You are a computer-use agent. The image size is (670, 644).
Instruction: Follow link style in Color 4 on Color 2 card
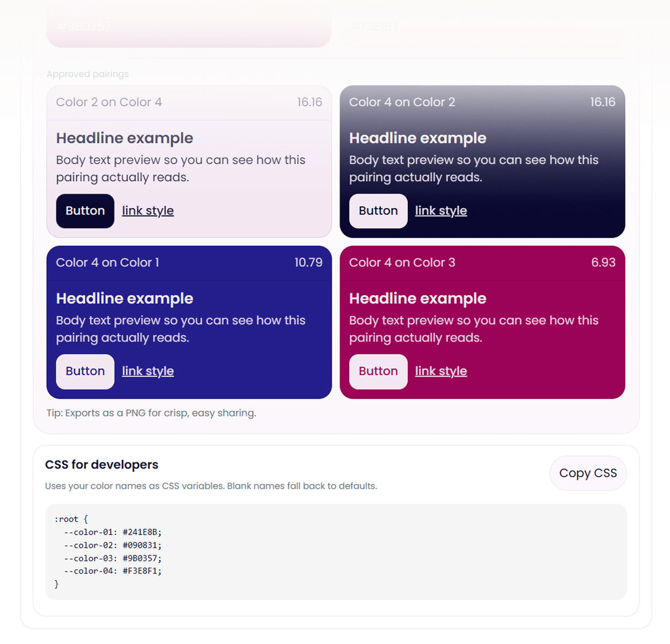[x=440, y=211]
